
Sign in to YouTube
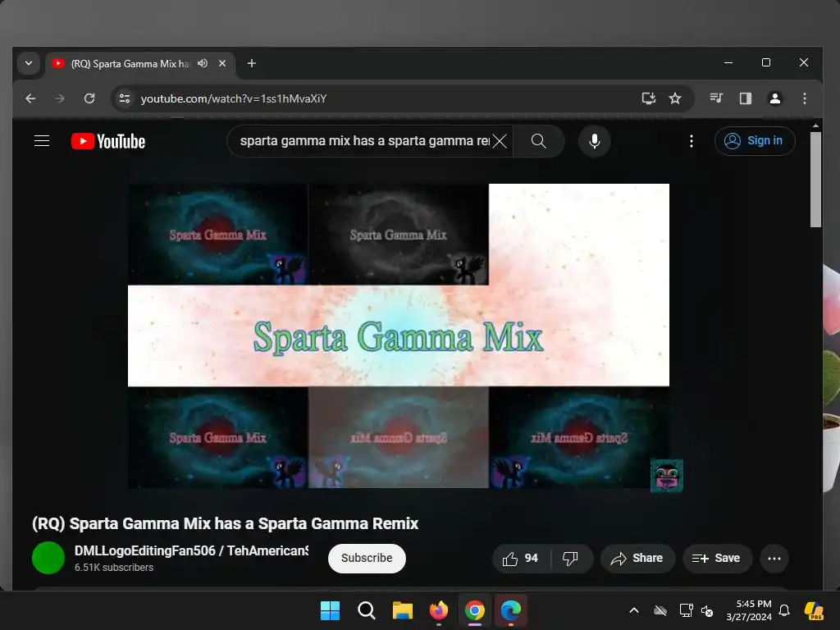point(755,141)
